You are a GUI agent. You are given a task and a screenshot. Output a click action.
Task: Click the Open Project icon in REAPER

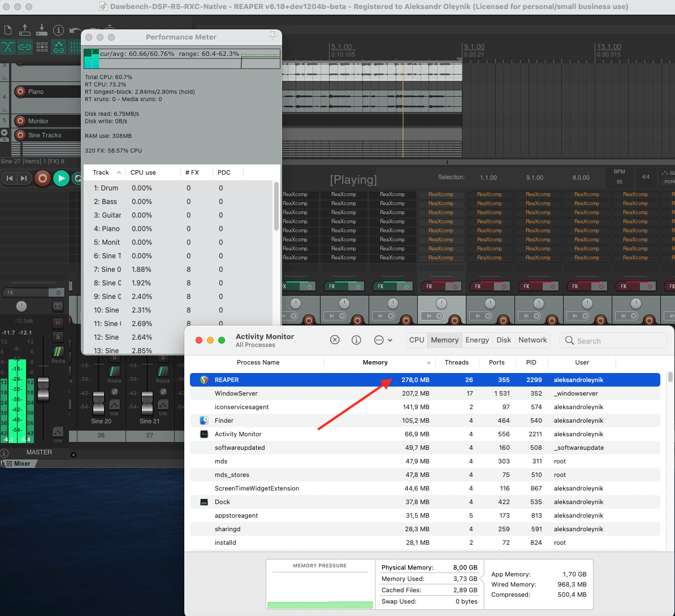coord(25,29)
